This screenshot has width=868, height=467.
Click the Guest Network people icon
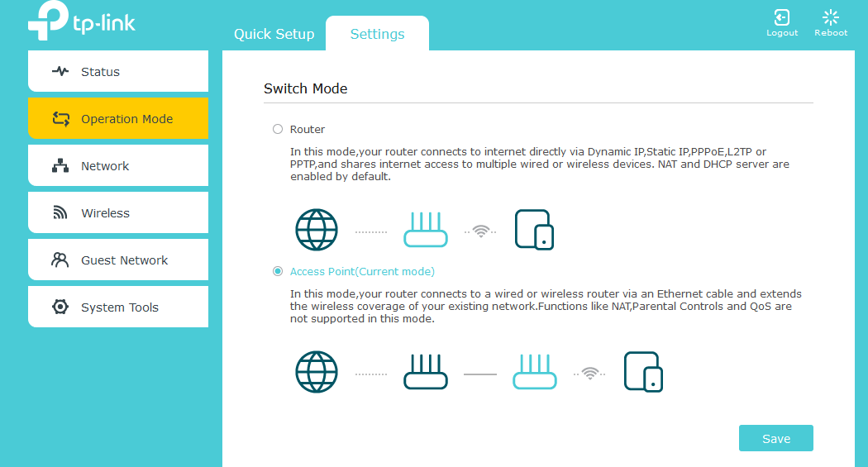[x=60, y=260]
